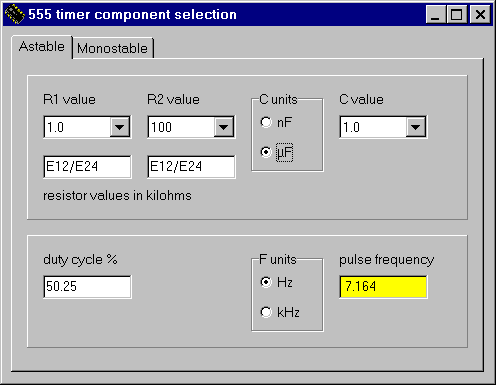Open the R2 value dropdown arrow
Viewport: 496px width, 385px height.
point(224,127)
